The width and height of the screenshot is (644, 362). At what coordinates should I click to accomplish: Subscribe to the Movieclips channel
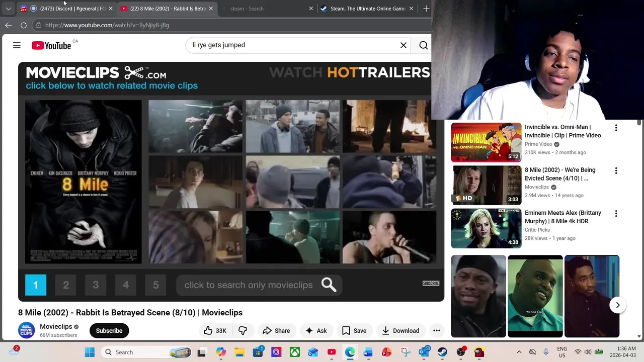pos(109,330)
